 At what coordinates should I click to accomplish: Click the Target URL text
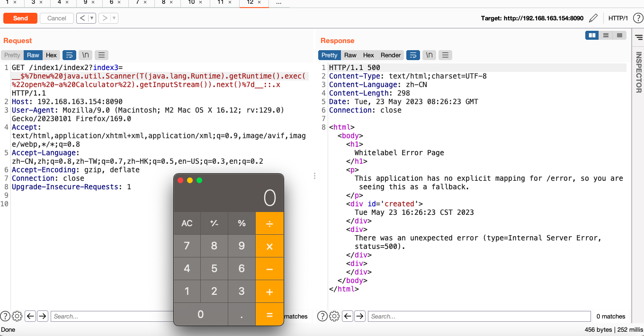(532, 18)
